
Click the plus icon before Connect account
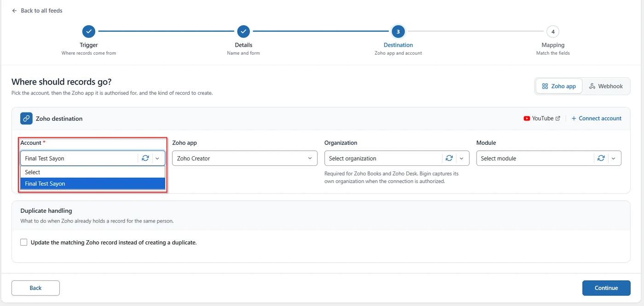pos(574,119)
